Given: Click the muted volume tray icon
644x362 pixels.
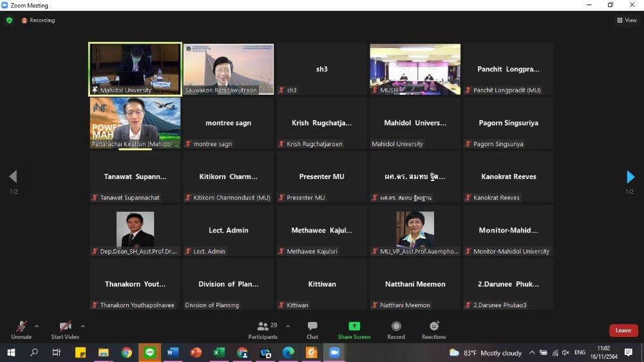Looking at the screenshot, I should (566, 352).
